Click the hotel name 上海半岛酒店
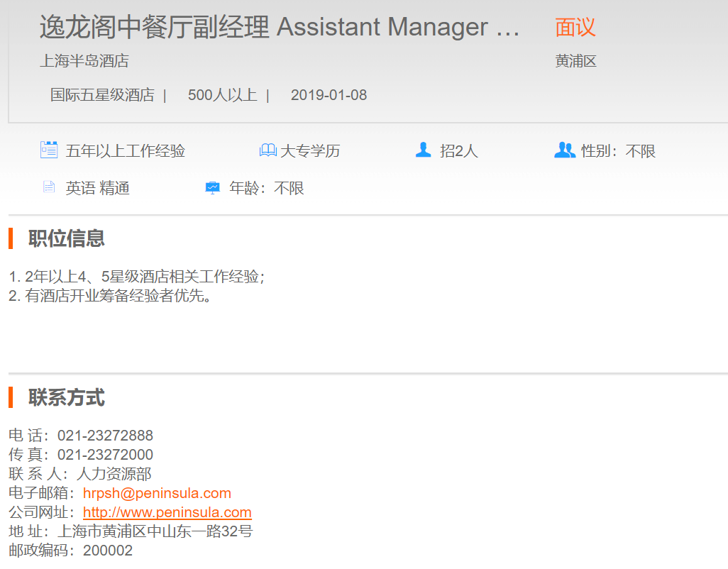The height and width of the screenshot is (569, 728). click(84, 61)
